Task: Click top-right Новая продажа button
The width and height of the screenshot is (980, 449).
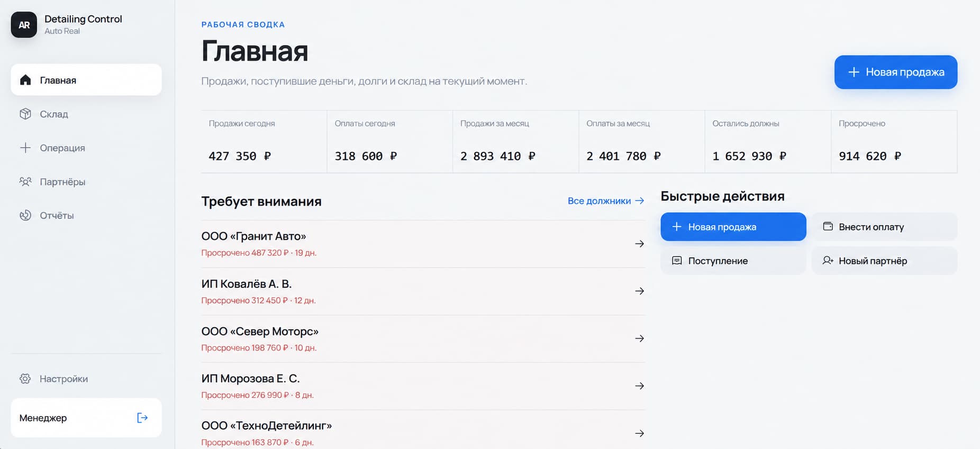Action: point(895,72)
